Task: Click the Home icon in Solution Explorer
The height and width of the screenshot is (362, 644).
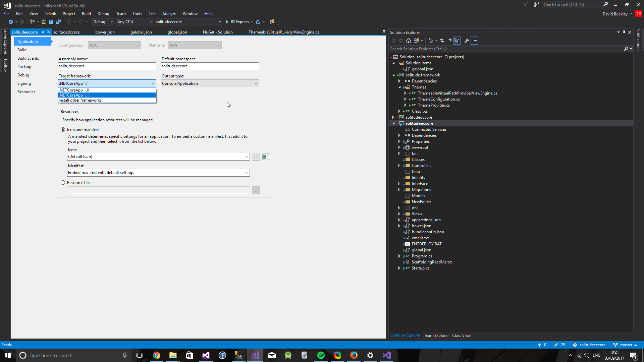Action: pyautogui.click(x=408, y=41)
